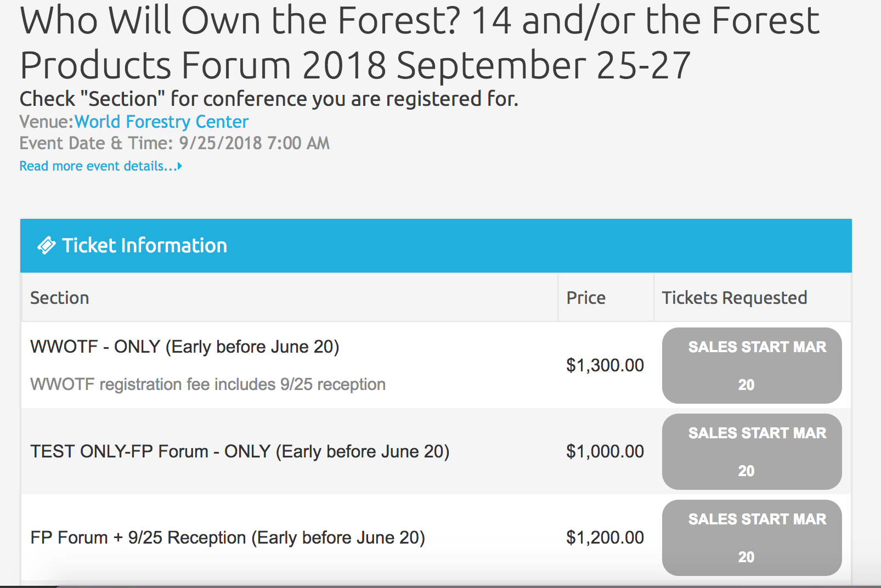Screen dimensions: 881x588
Task: Click Sales Start button for TEST ONLY-FP Forum
Action: [x=752, y=451]
